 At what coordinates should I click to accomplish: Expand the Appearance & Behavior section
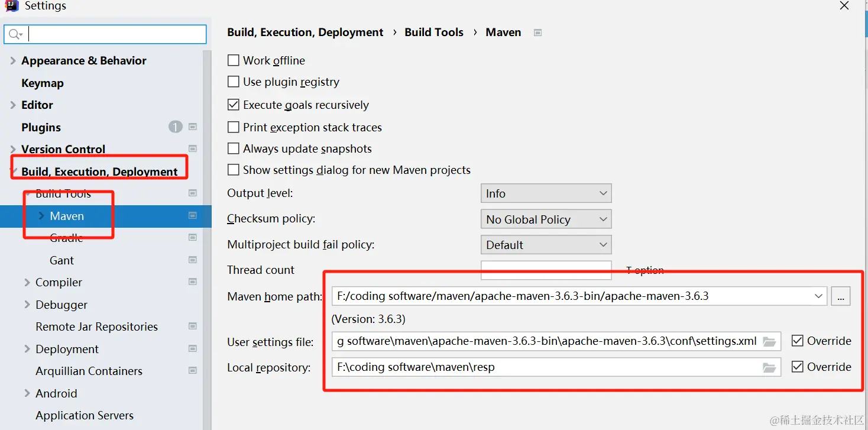(13, 60)
